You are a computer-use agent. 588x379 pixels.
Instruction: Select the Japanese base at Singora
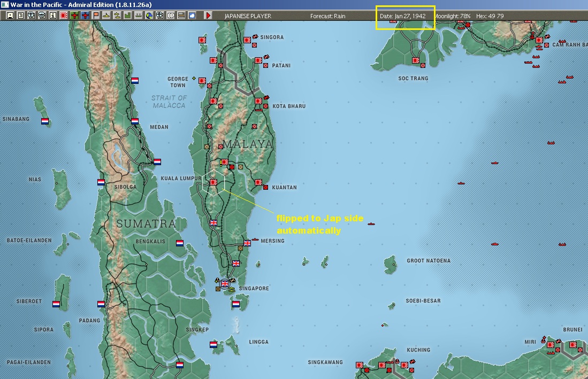tap(247, 40)
